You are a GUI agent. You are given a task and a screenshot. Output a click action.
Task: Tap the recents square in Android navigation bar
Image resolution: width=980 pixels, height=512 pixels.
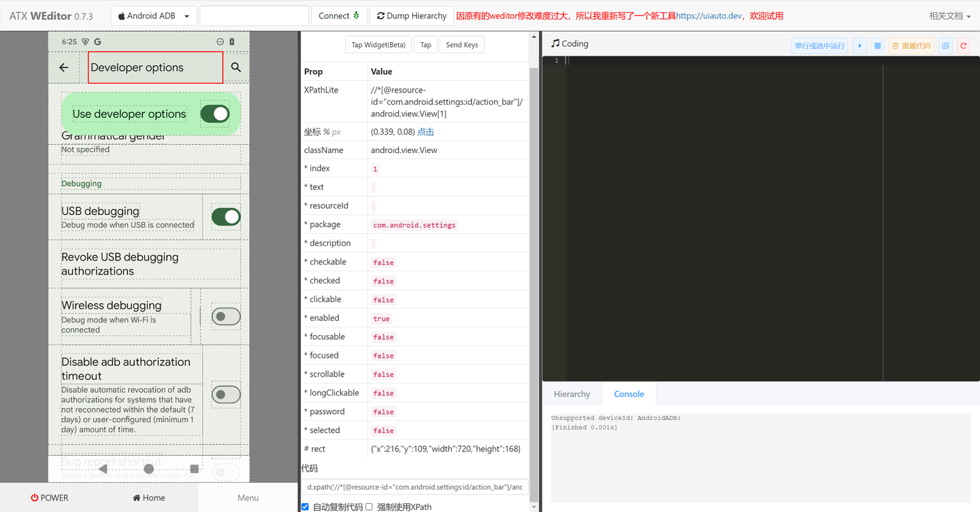[195, 468]
